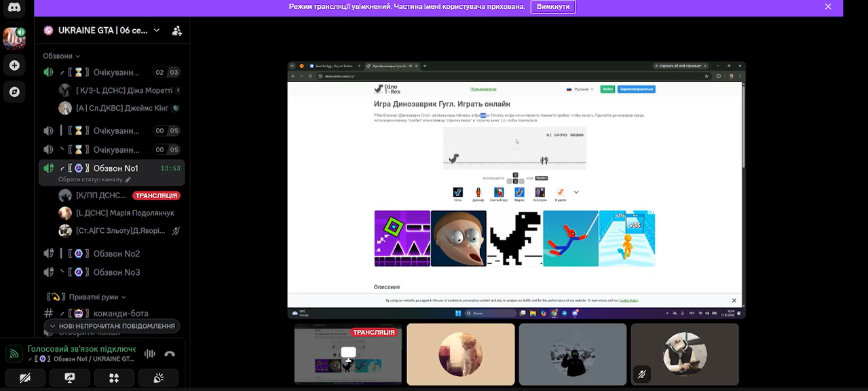Click the hang up disconnect phone icon
The width and height of the screenshot is (868, 391).
(170, 354)
